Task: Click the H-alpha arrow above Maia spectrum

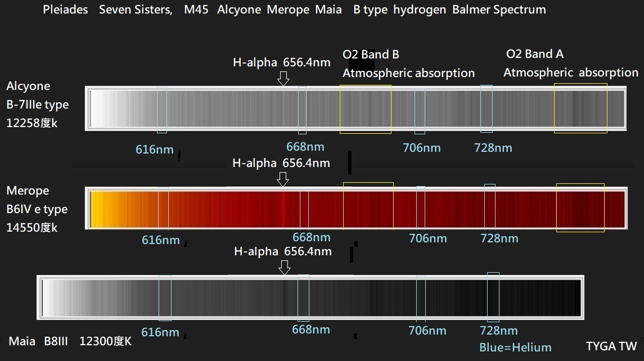Action: (285, 268)
